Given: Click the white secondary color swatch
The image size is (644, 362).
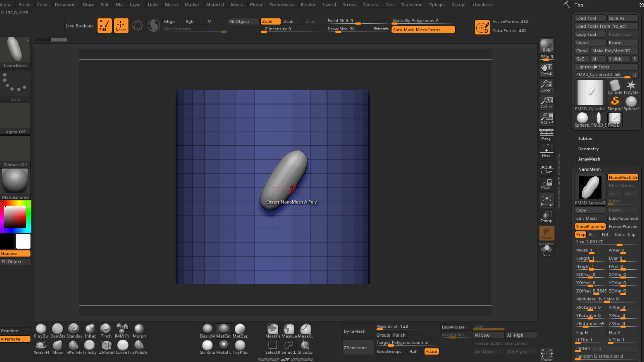Looking at the screenshot, I should click(x=23, y=241).
